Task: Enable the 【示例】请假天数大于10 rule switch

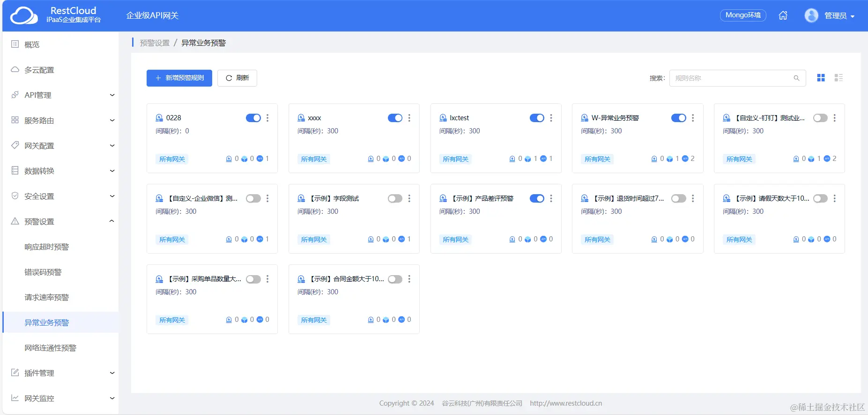Action: [821, 198]
